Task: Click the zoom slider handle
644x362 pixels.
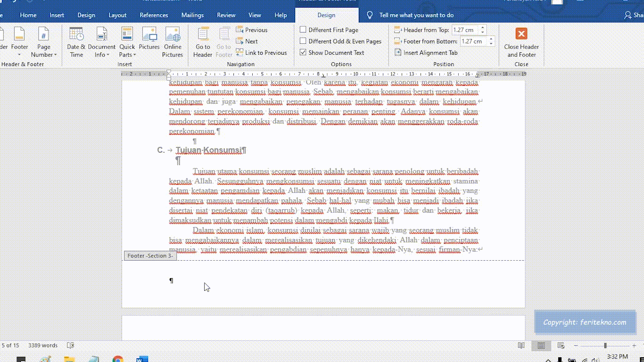Action: (x=605, y=346)
